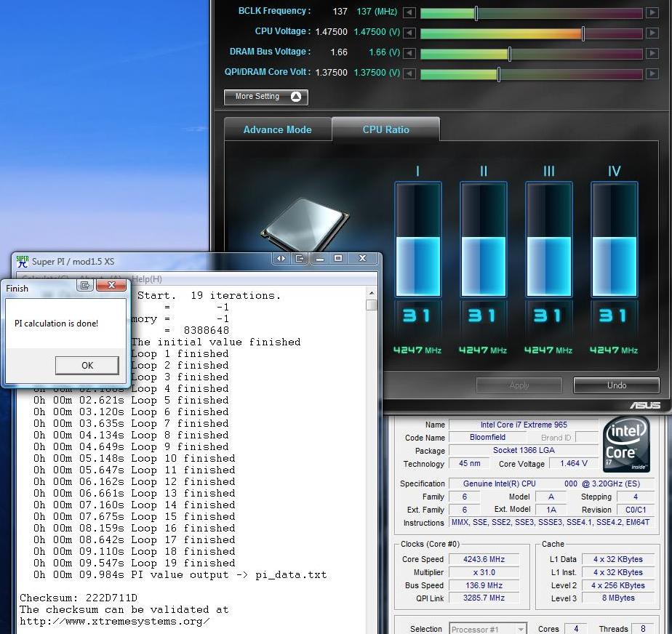
Task: Click core I ratio bar
Action: (418, 239)
